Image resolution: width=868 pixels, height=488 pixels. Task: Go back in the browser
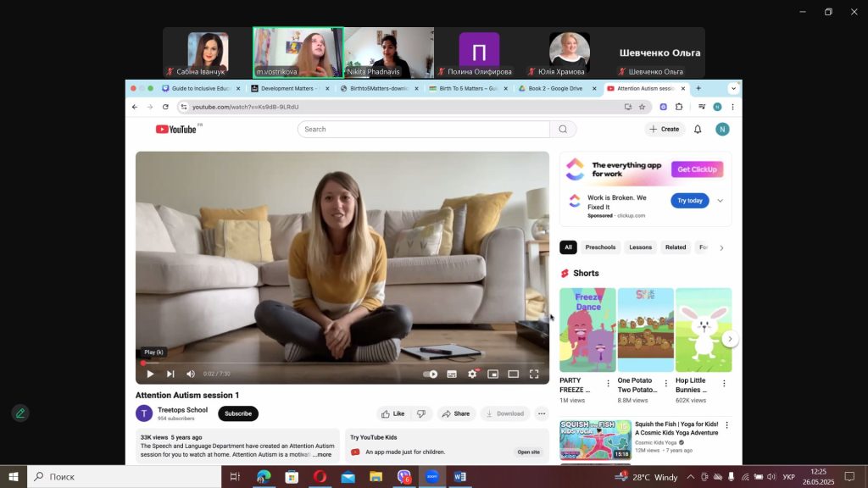pos(135,107)
